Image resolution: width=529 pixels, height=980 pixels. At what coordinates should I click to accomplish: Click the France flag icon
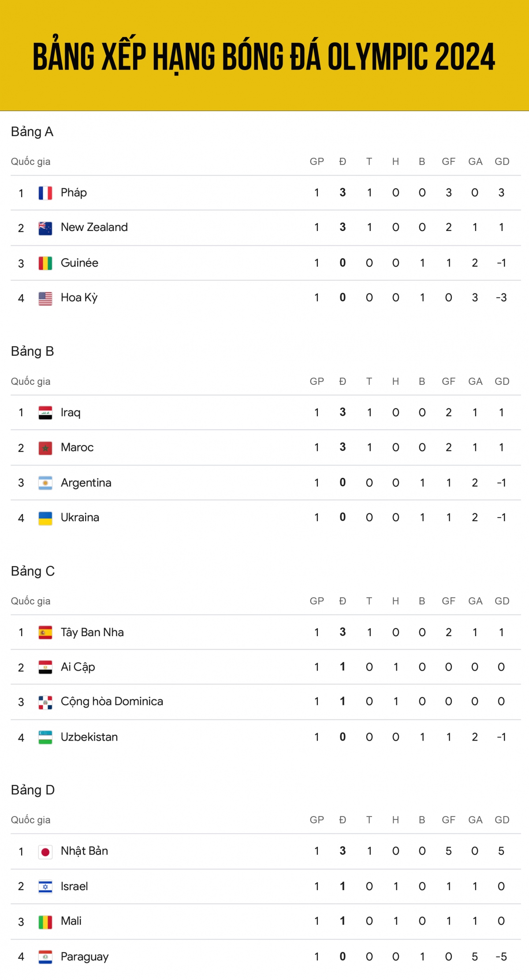(x=45, y=193)
